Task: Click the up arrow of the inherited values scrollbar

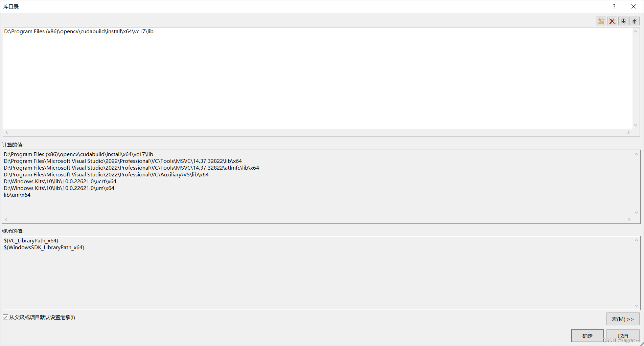Action: 637,240
